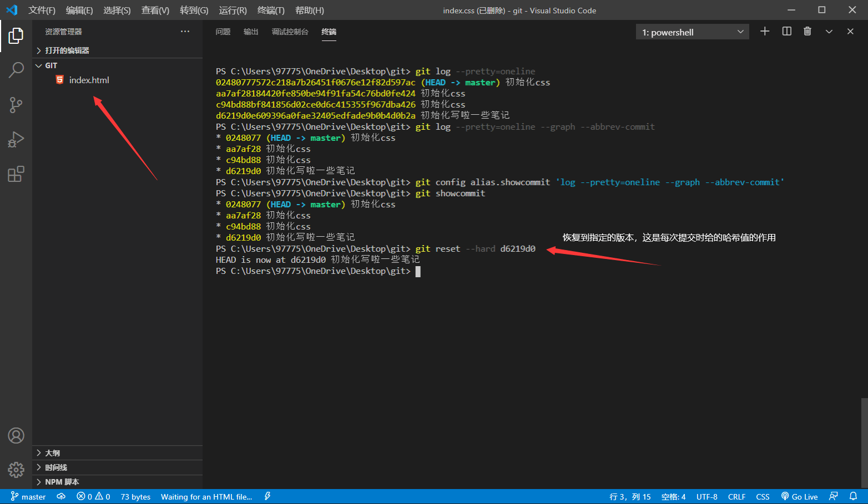Change the CRLF line ending
Image resolution: width=868 pixels, height=504 pixels.
[736, 497]
